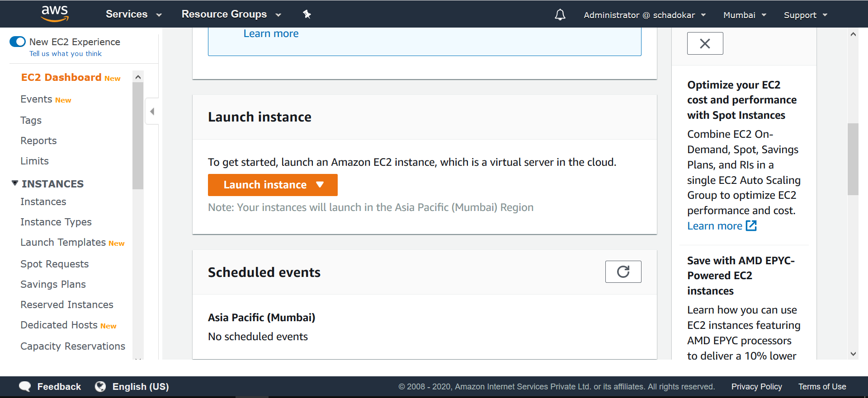This screenshot has height=398, width=868.
Task: Open Reports in the sidebar
Action: (x=38, y=140)
